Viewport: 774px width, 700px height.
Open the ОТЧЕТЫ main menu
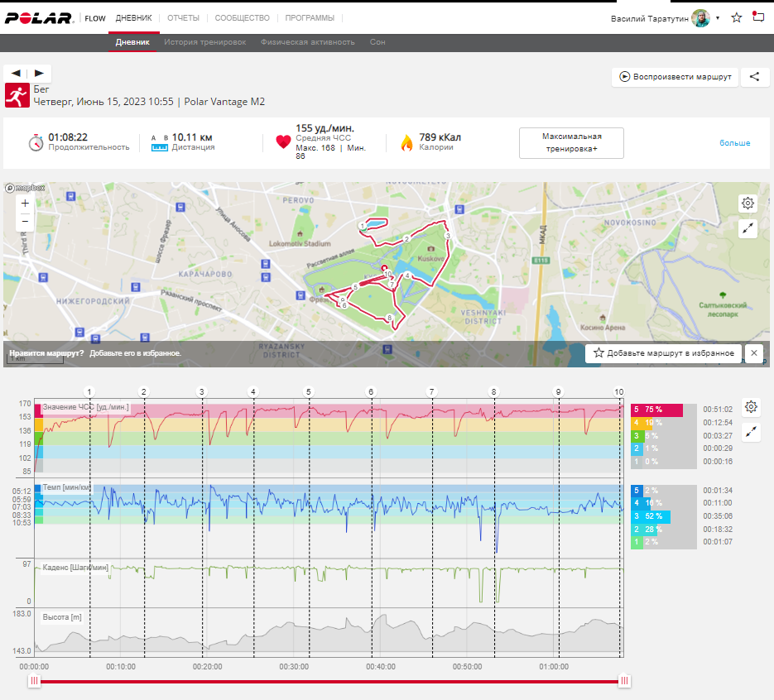tap(183, 18)
